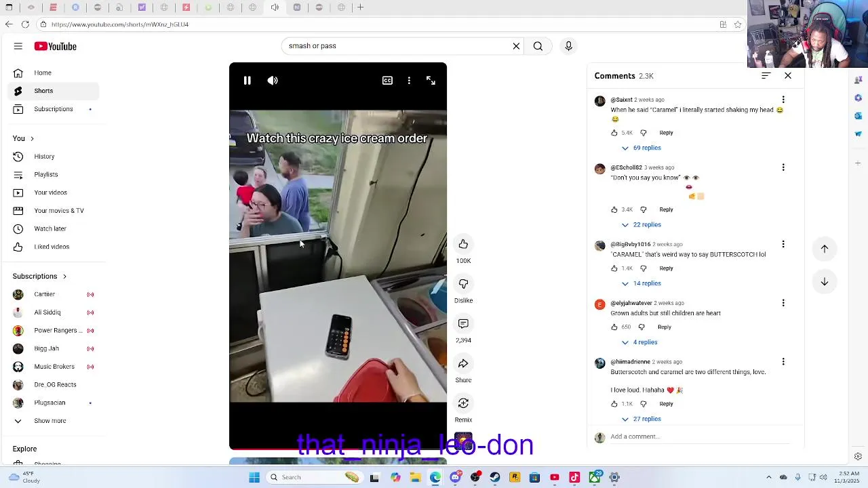Screen dimensions: 868x488
Task: Dislike @EScholl82's comment
Action: pos(644,209)
